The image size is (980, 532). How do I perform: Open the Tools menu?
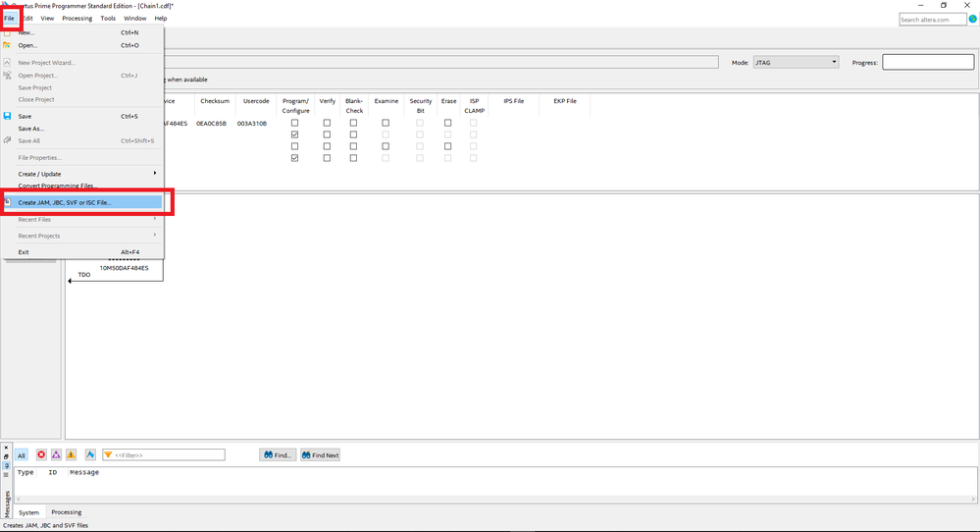click(108, 18)
